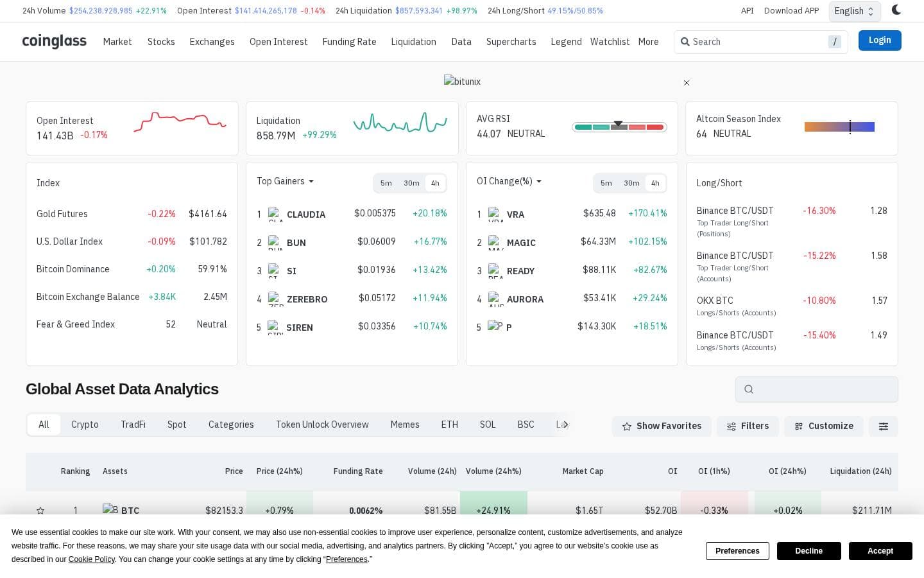This screenshot has width=924, height=578.
Task: Expand the More navigation menu
Action: tap(648, 42)
